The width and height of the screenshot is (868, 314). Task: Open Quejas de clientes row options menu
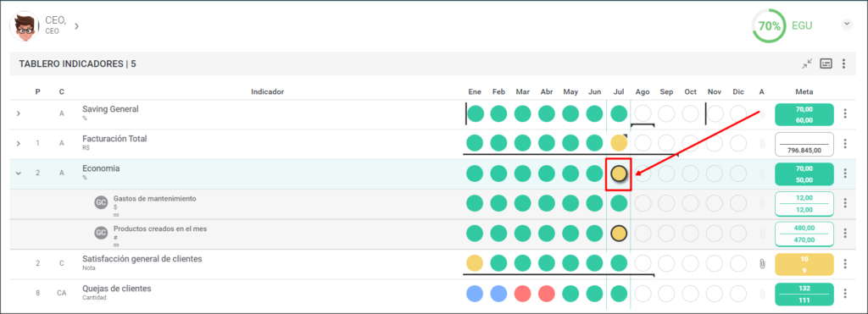coord(845,293)
